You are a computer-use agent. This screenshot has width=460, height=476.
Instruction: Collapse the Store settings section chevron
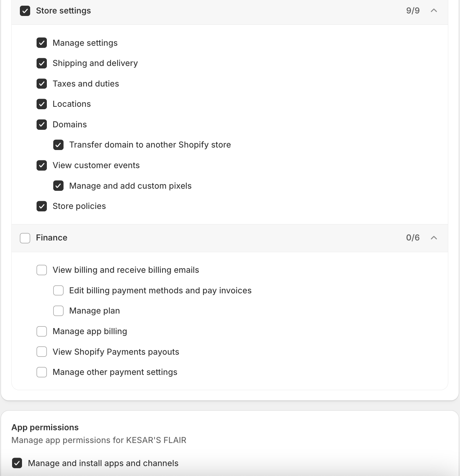(x=433, y=11)
